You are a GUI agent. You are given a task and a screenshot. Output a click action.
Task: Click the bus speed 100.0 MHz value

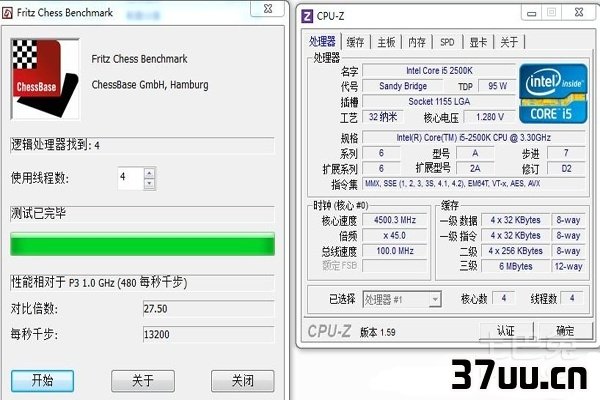[395, 251]
